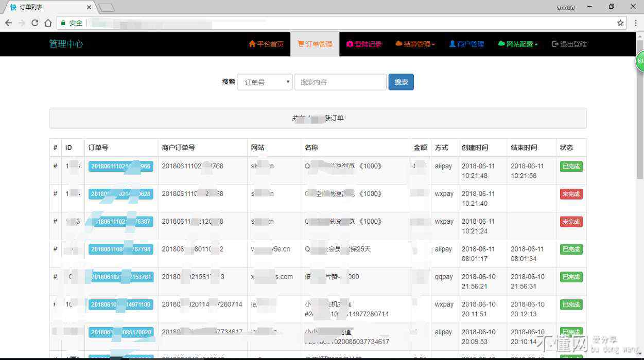Expand 网站配置 dropdown menu

[x=518, y=44]
